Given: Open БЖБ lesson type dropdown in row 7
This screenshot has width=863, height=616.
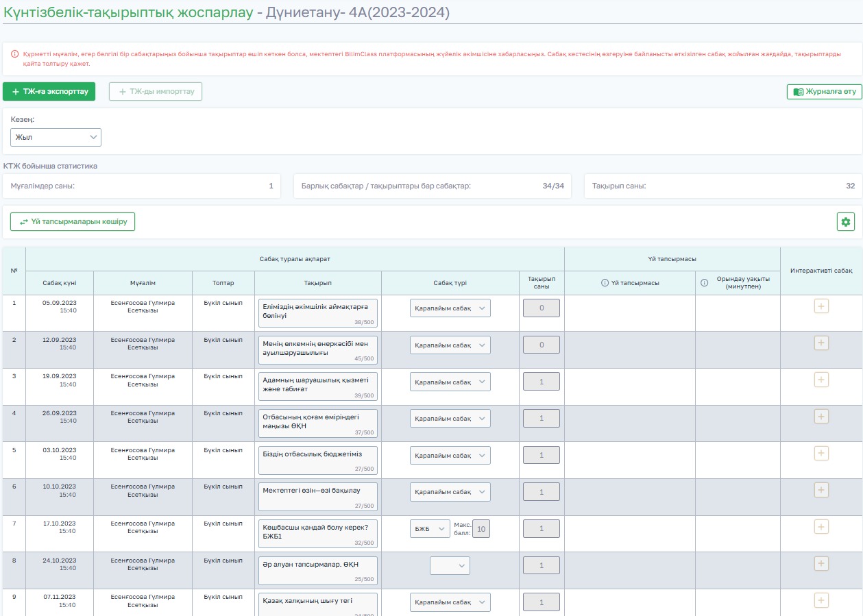Looking at the screenshot, I should pyautogui.click(x=430, y=529).
